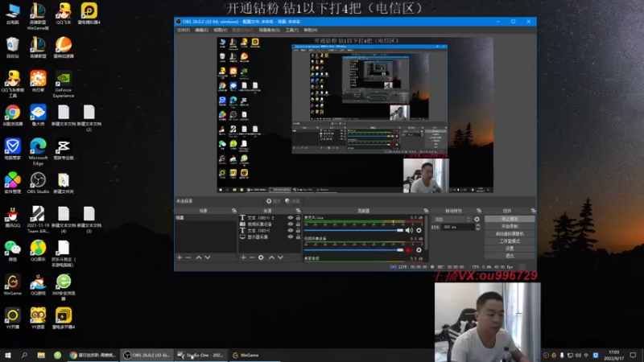Viewport: 644px width, 362px height.
Task: Toggle visibility of second text (GDI+) source
Action: (x=291, y=231)
